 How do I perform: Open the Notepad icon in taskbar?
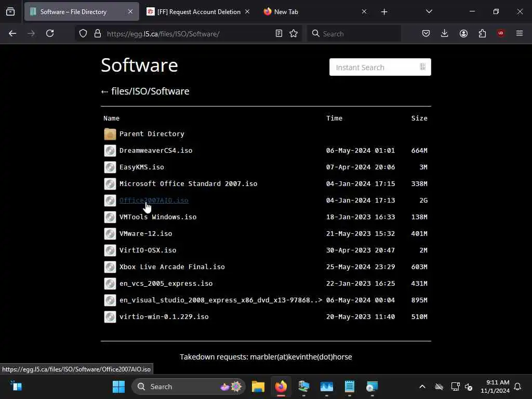[x=350, y=387]
